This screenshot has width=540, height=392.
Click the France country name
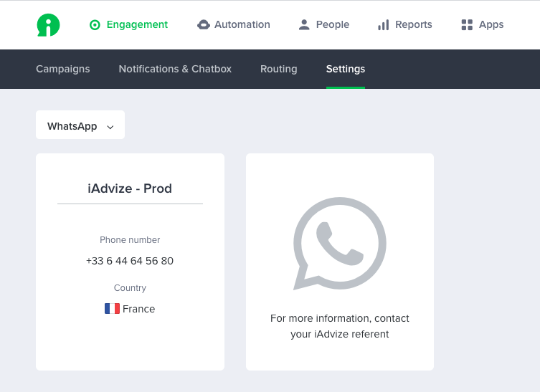point(139,309)
